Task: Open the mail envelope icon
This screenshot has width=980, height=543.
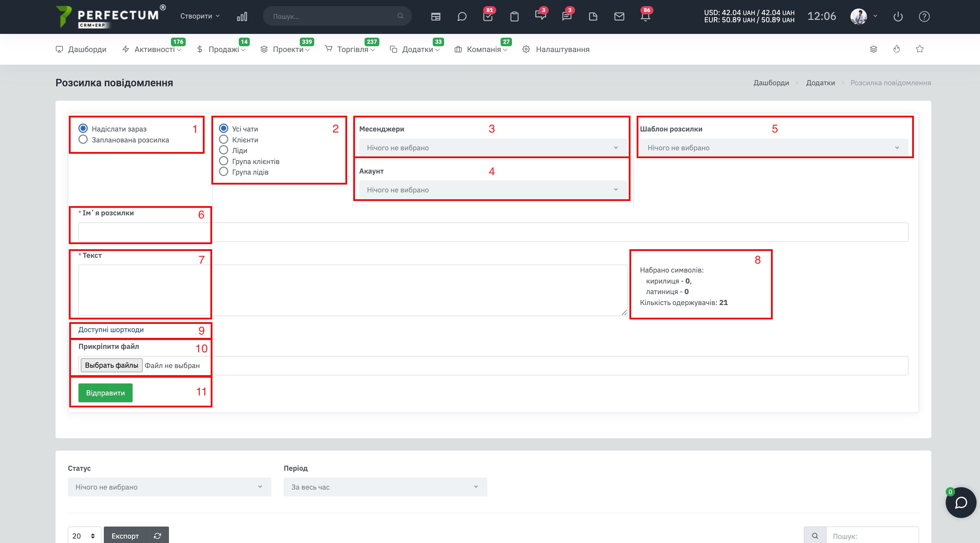Action: click(x=619, y=16)
